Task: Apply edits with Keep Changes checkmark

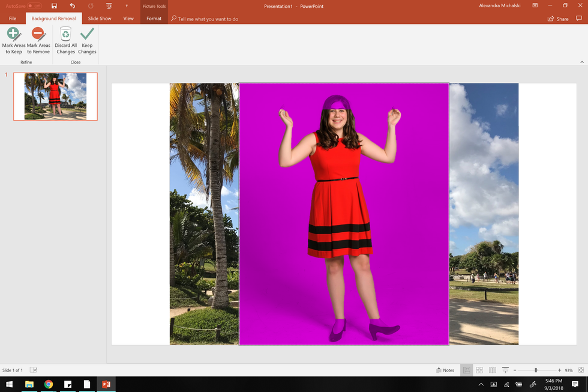Action: click(87, 40)
